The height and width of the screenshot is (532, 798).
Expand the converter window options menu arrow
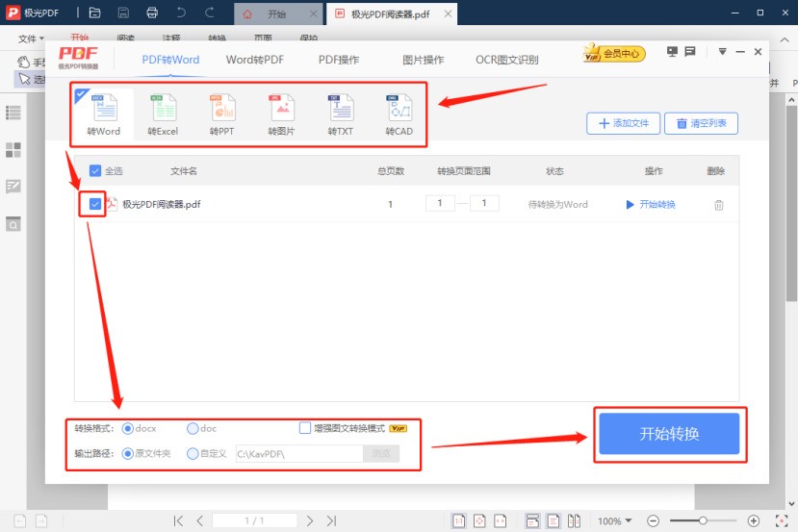(722, 52)
